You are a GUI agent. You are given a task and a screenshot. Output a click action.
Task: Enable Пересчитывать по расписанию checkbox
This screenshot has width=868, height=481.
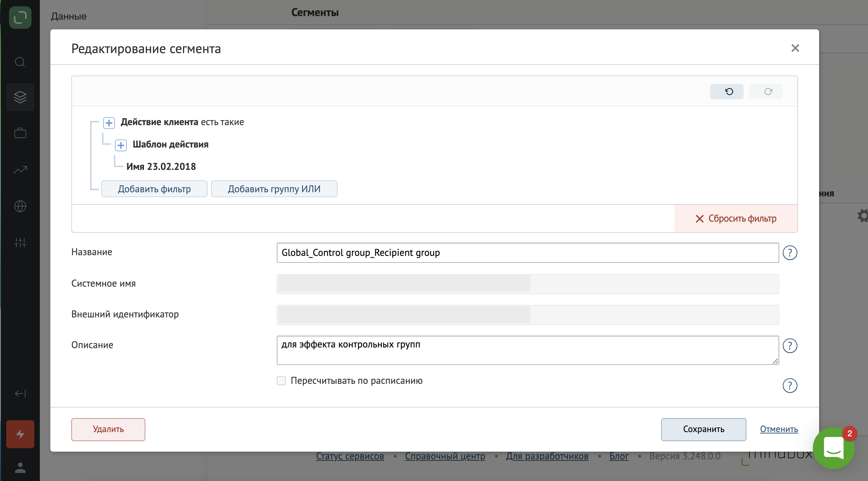tap(281, 381)
